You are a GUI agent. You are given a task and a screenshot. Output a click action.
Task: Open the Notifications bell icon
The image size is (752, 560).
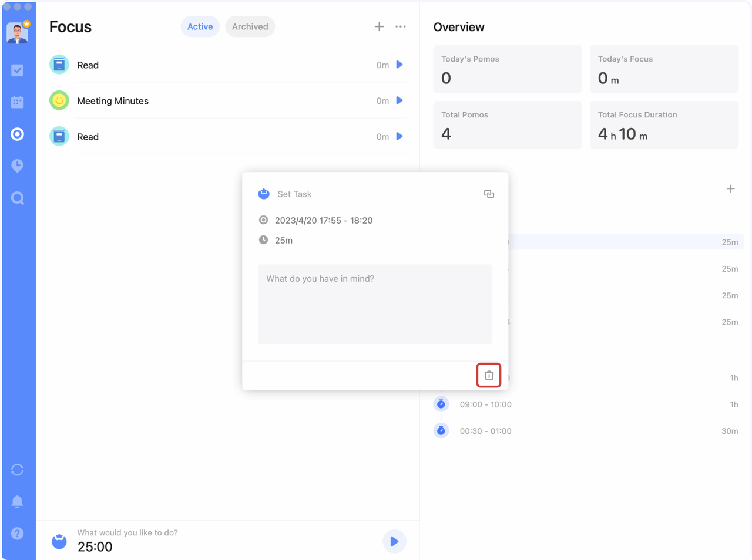18,501
